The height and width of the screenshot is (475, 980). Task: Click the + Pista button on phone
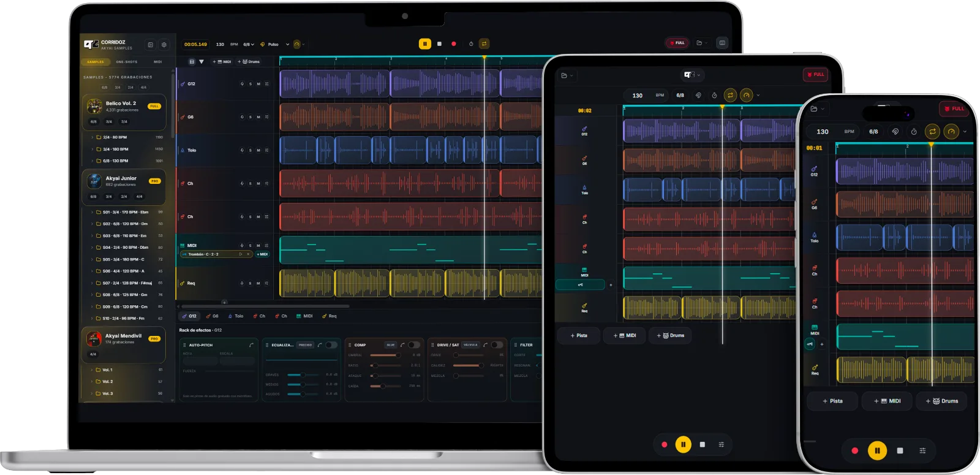click(832, 401)
